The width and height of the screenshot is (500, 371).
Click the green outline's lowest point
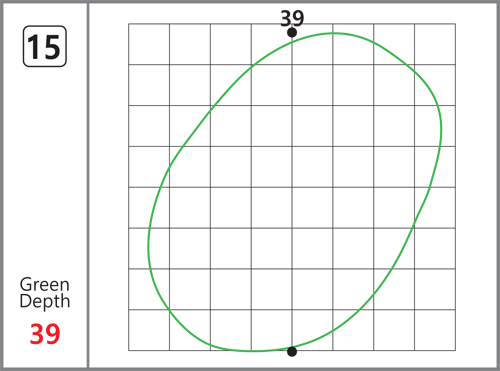252,351
